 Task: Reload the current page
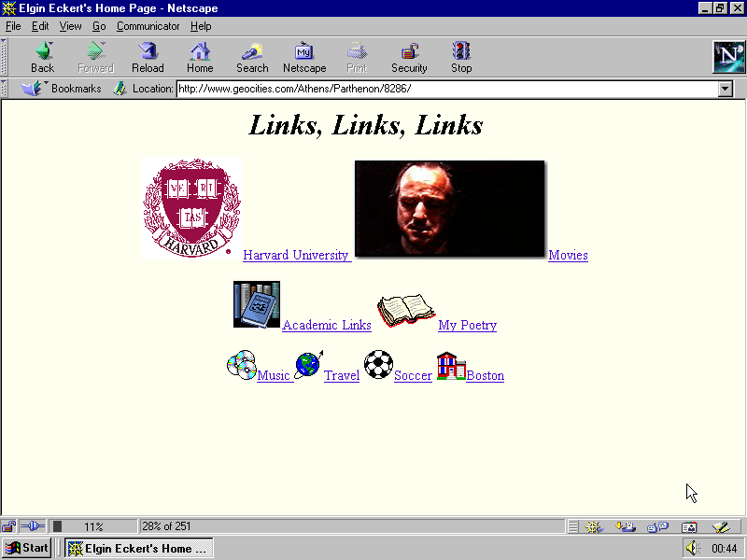(148, 58)
